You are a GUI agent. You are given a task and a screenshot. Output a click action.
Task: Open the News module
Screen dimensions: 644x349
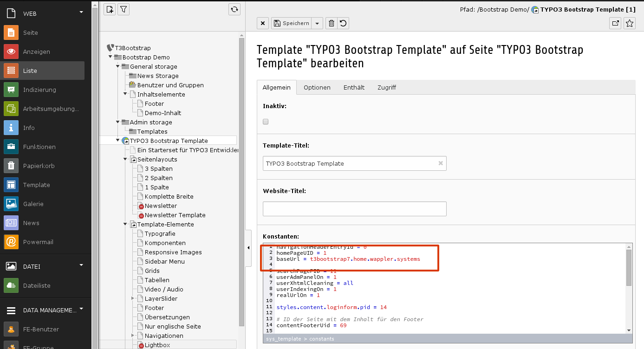11,223
